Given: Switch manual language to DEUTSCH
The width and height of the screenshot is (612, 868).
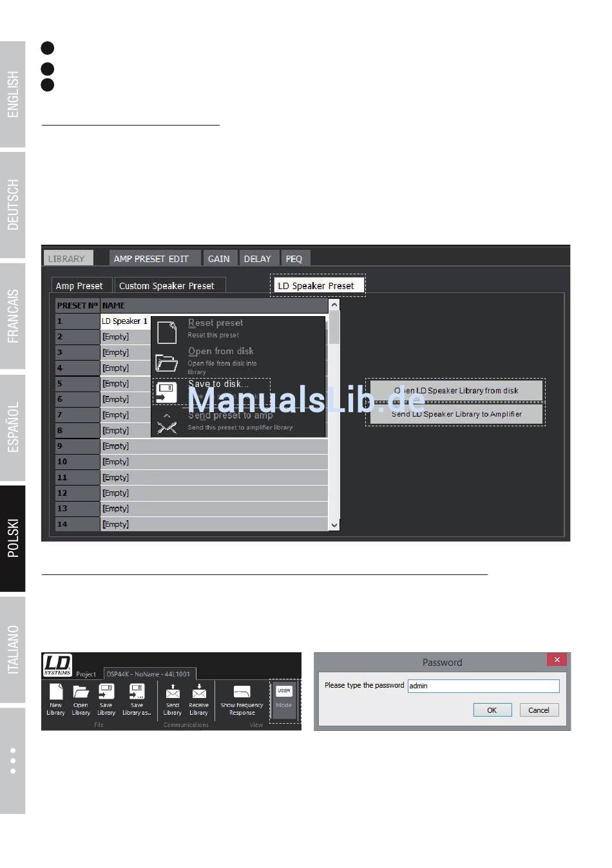Looking at the screenshot, I should point(13,205).
